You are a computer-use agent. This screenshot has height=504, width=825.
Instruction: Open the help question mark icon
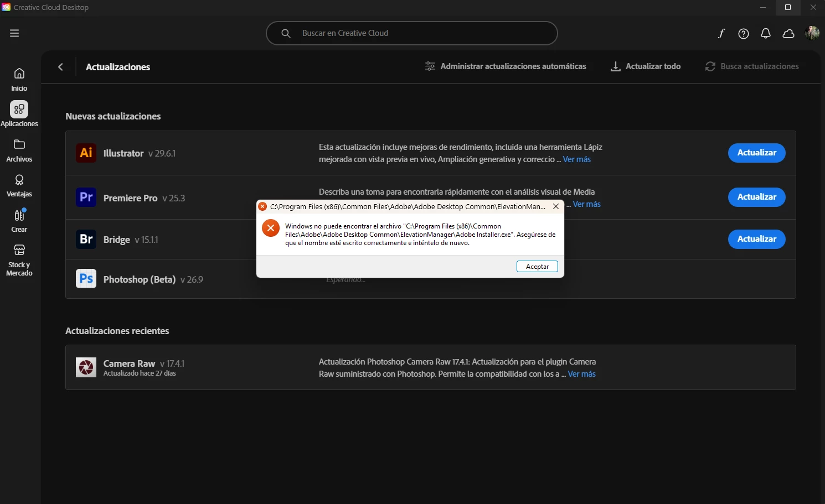coord(744,34)
